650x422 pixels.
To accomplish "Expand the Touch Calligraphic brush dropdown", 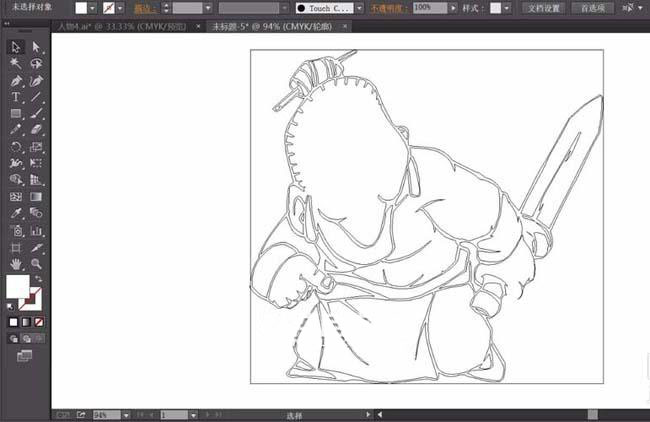I will [x=359, y=8].
